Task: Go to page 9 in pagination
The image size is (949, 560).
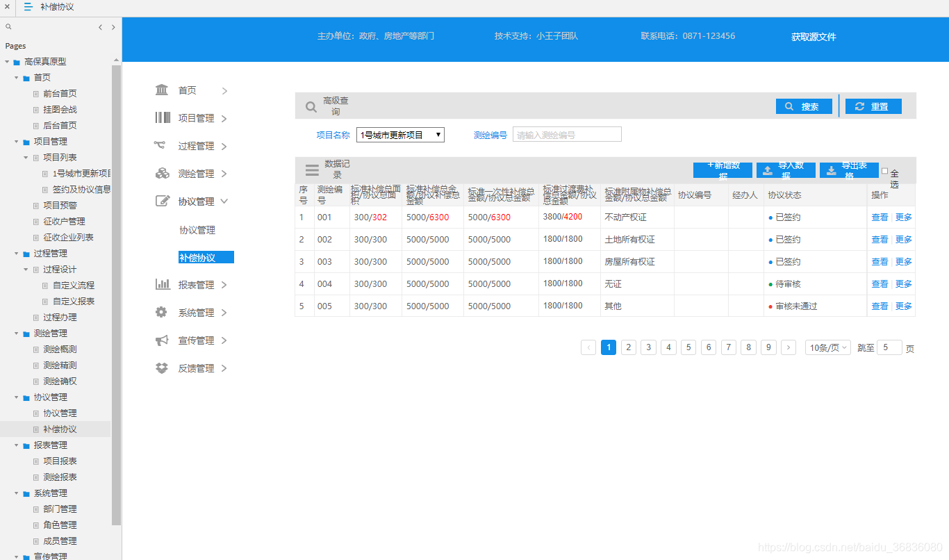Action: tap(768, 347)
